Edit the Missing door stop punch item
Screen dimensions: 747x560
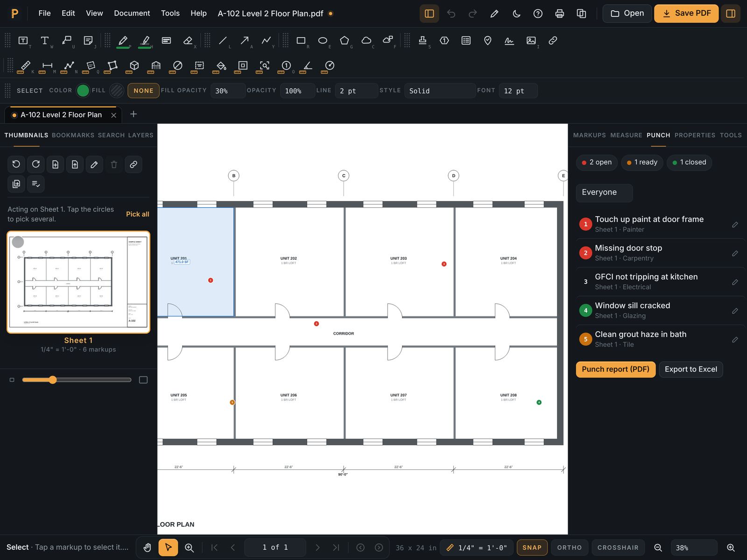pyautogui.click(x=735, y=253)
